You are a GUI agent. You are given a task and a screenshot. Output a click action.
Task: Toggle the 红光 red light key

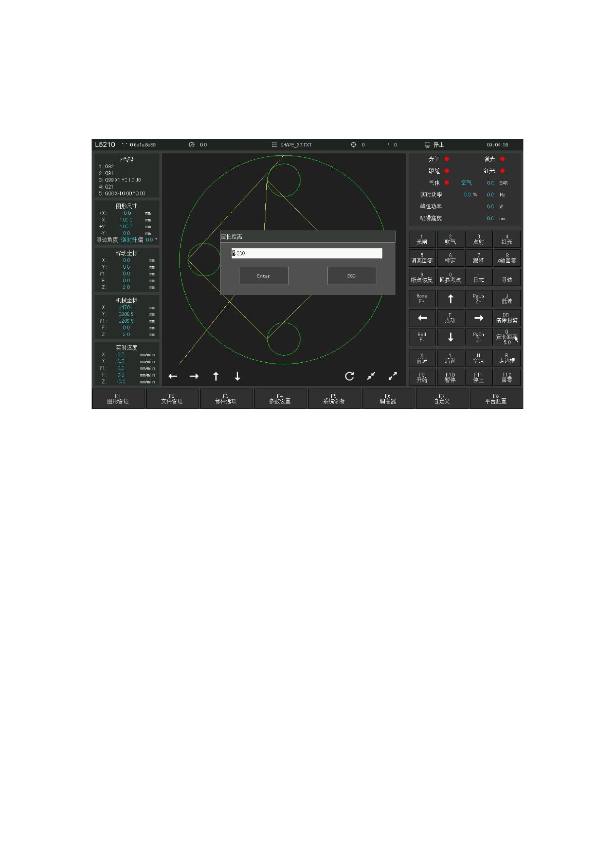click(x=507, y=240)
